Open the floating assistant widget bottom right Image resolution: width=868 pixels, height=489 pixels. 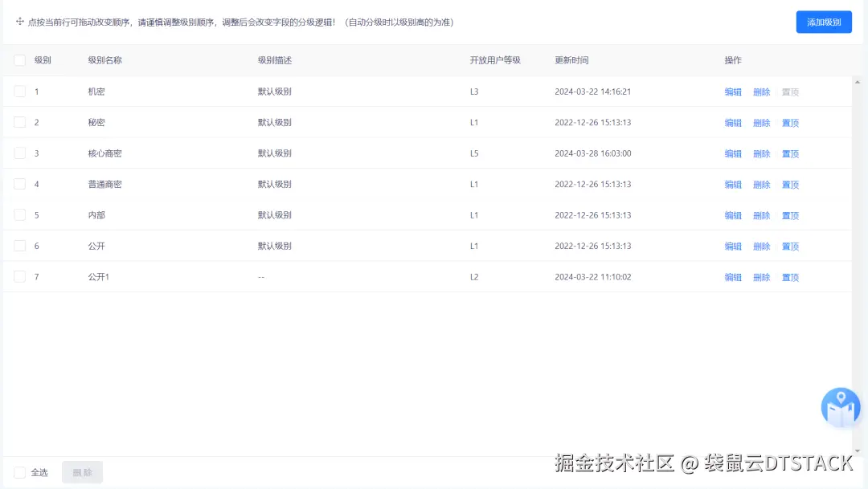[840, 407]
